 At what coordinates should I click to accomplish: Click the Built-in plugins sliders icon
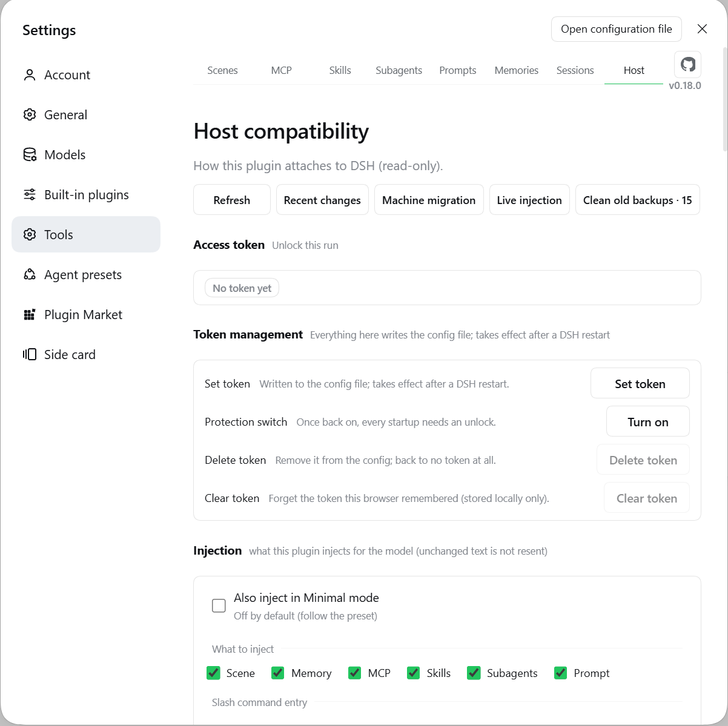[29, 195]
